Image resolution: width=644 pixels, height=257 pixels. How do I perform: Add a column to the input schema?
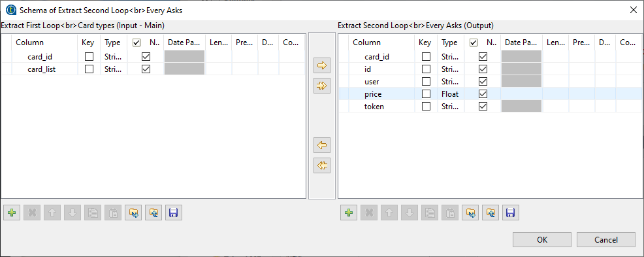(x=12, y=213)
